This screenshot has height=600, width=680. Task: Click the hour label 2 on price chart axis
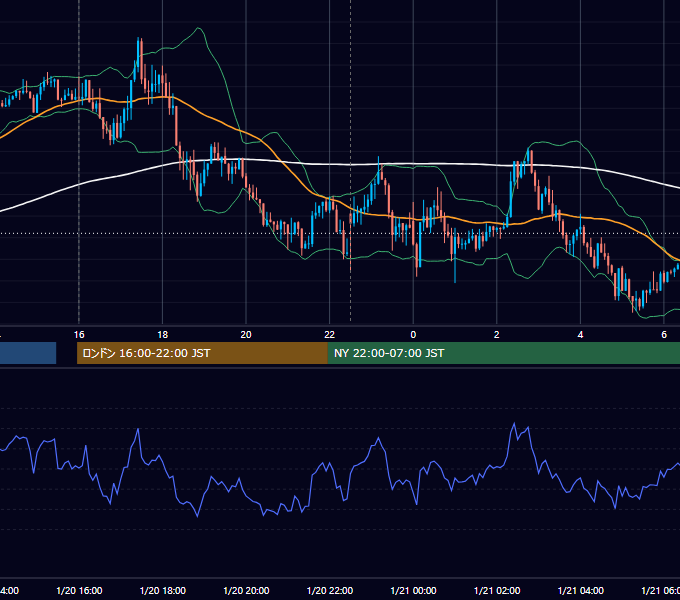[x=497, y=335]
